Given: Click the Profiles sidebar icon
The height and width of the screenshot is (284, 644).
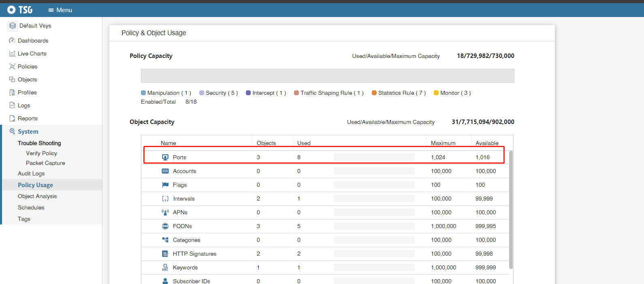Looking at the screenshot, I should click(12, 92).
